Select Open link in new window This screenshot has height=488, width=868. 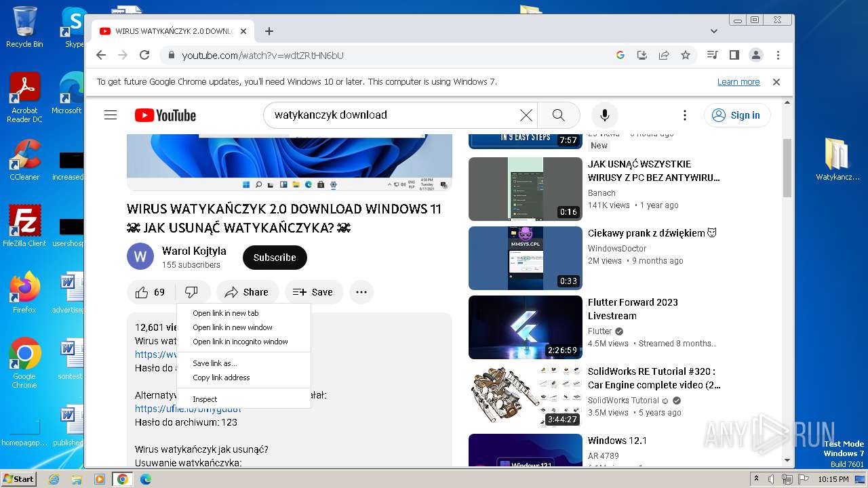[x=243, y=327]
